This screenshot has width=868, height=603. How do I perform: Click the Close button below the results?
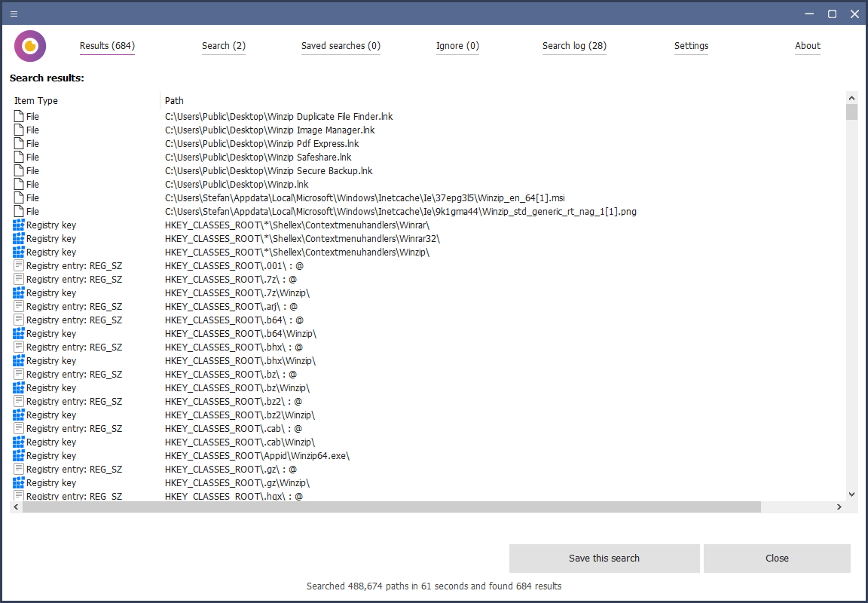point(778,558)
